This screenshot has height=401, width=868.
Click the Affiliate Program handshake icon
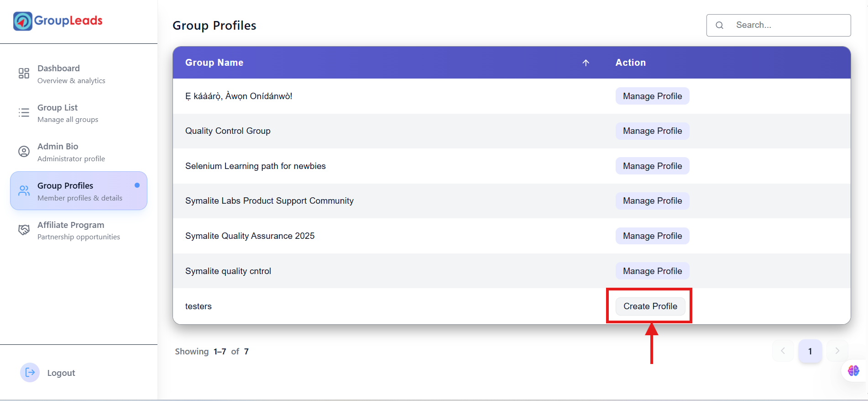tap(24, 230)
